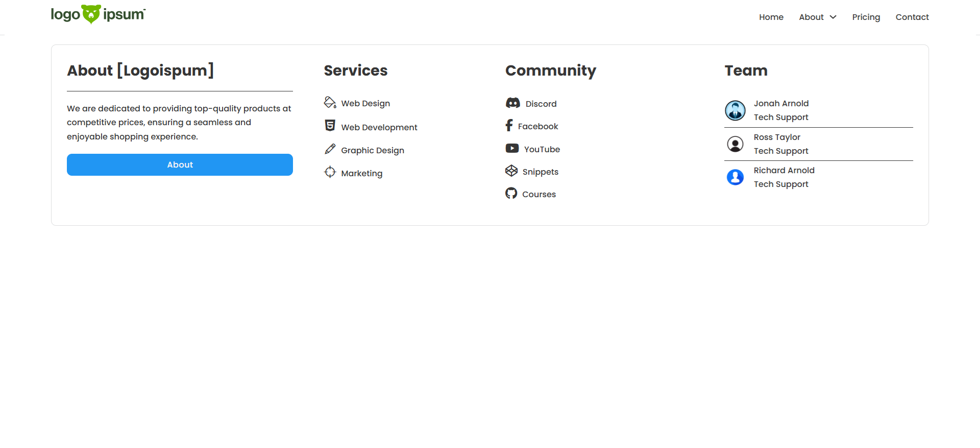This screenshot has width=980, height=448.
Task: Open the Web Design link
Action: point(365,103)
